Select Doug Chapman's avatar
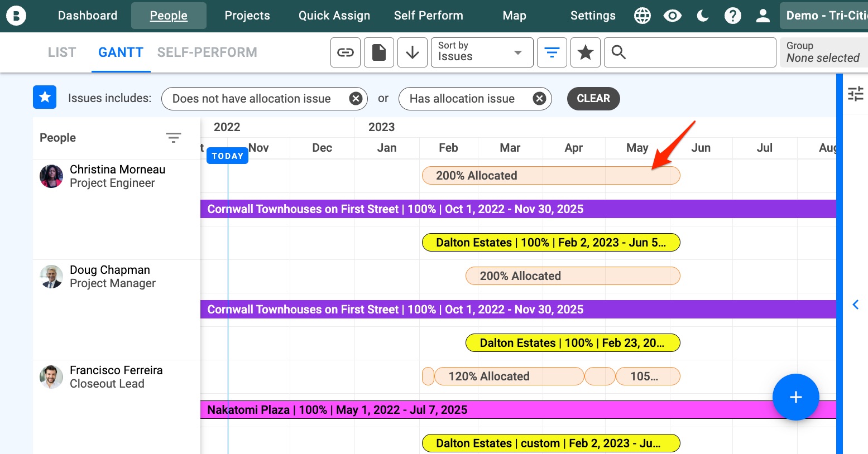The width and height of the screenshot is (868, 454). click(51, 277)
